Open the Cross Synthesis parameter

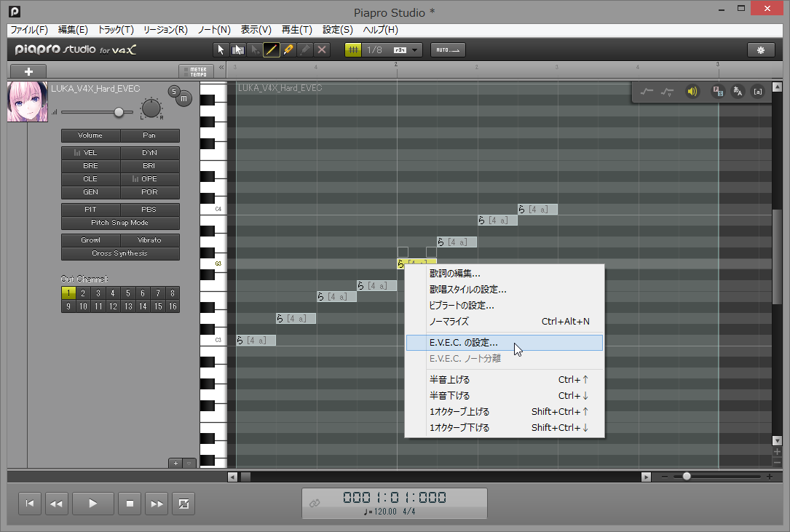tap(120, 253)
